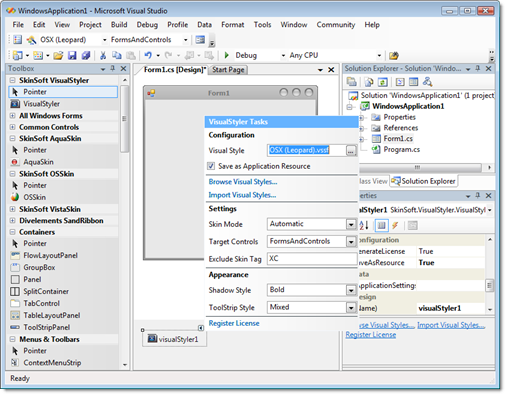Open the Debug menu
Screen dimensions: 506x395
pyautogui.click(x=147, y=25)
